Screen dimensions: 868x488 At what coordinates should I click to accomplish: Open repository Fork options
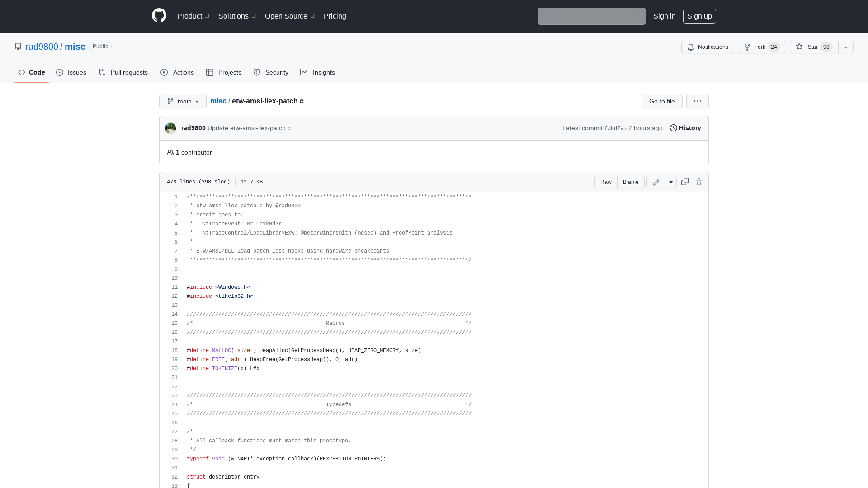pos(761,47)
